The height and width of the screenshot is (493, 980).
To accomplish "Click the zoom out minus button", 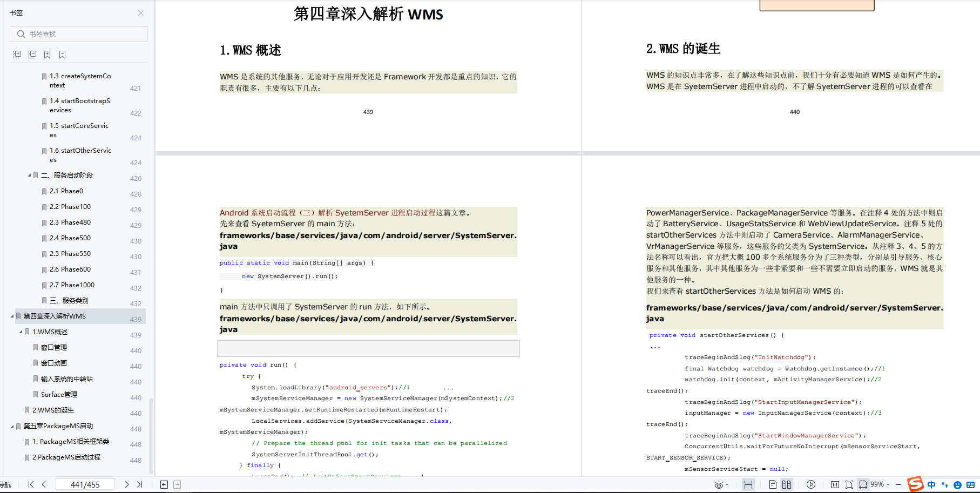I will tap(898, 484).
